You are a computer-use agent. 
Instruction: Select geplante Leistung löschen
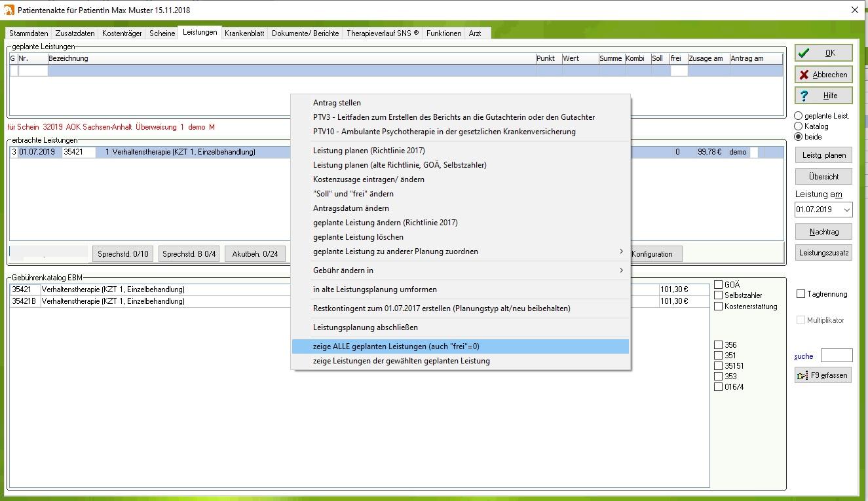(x=461, y=237)
